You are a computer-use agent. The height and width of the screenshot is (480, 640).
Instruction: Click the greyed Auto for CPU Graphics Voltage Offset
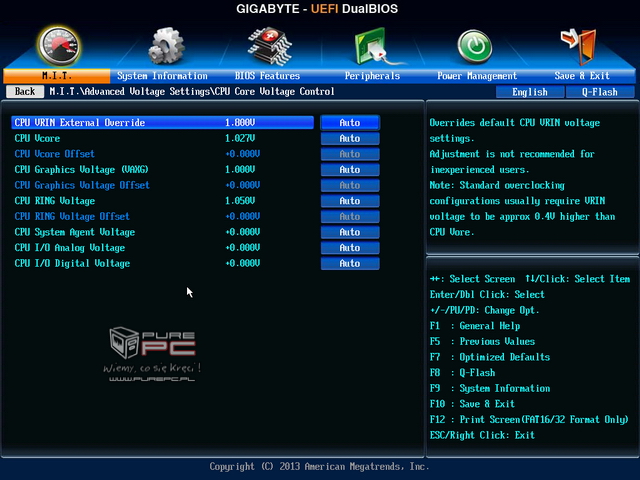click(x=350, y=185)
